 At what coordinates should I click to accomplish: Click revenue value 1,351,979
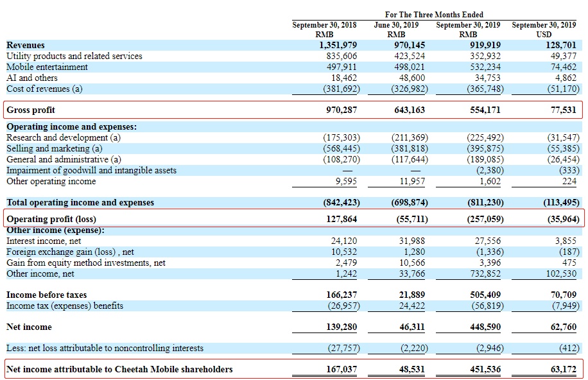(338, 46)
